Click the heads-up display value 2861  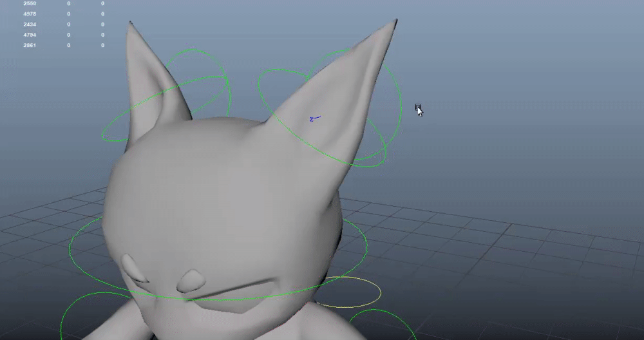point(30,45)
